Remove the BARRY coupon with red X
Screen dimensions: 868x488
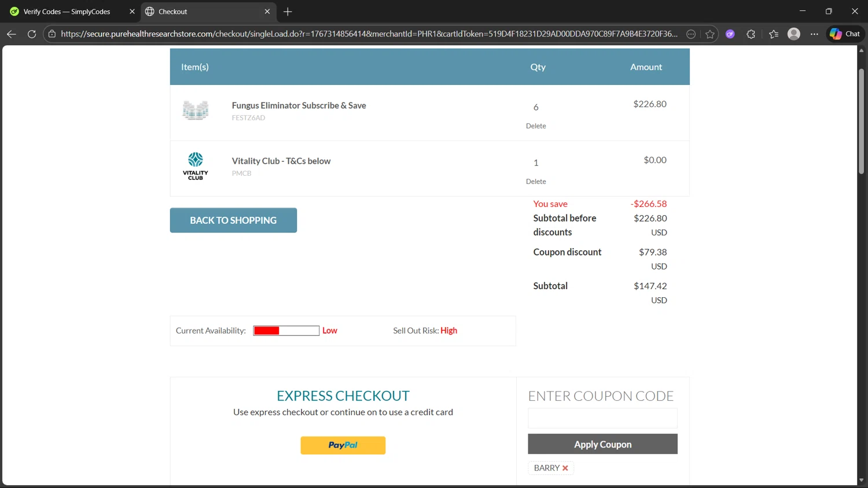565,468
